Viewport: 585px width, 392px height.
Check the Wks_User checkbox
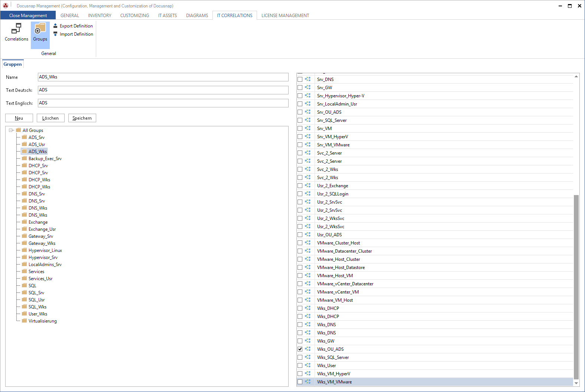[300, 366]
